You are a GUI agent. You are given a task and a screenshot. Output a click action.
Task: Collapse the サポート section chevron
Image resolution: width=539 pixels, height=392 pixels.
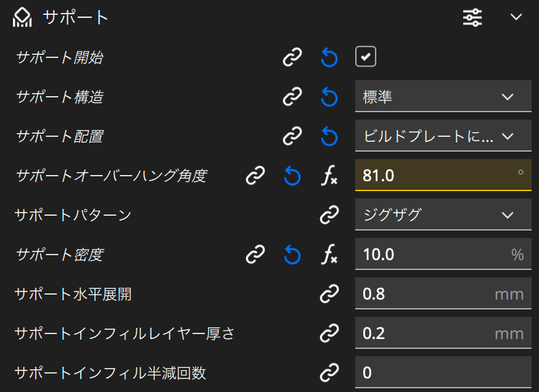click(x=516, y=17)
